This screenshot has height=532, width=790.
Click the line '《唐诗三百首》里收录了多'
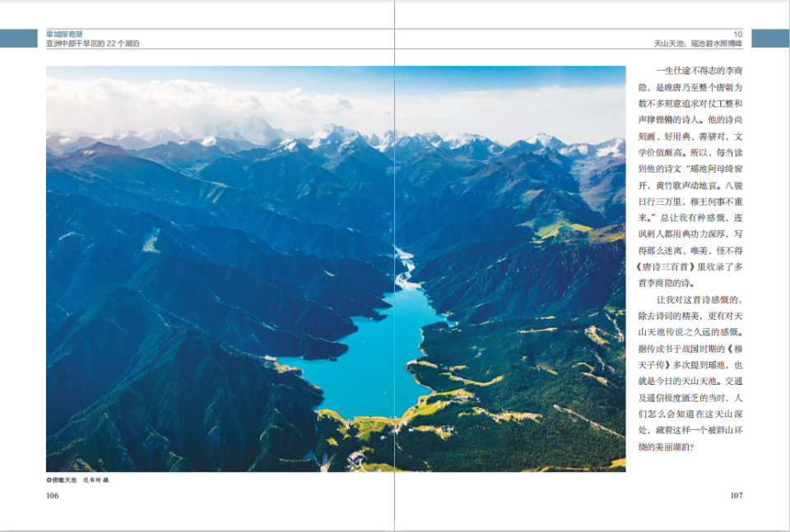[x=690, y=266]
